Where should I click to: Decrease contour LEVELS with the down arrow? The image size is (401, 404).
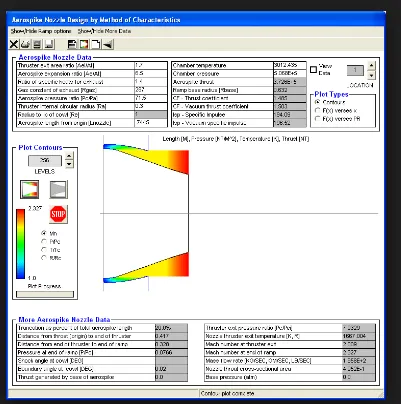(69, 164)
